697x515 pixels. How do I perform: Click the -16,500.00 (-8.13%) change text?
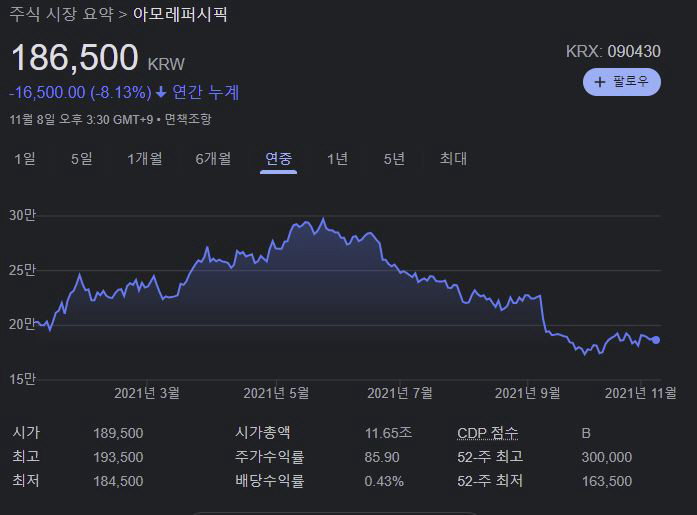pos(80,92)
